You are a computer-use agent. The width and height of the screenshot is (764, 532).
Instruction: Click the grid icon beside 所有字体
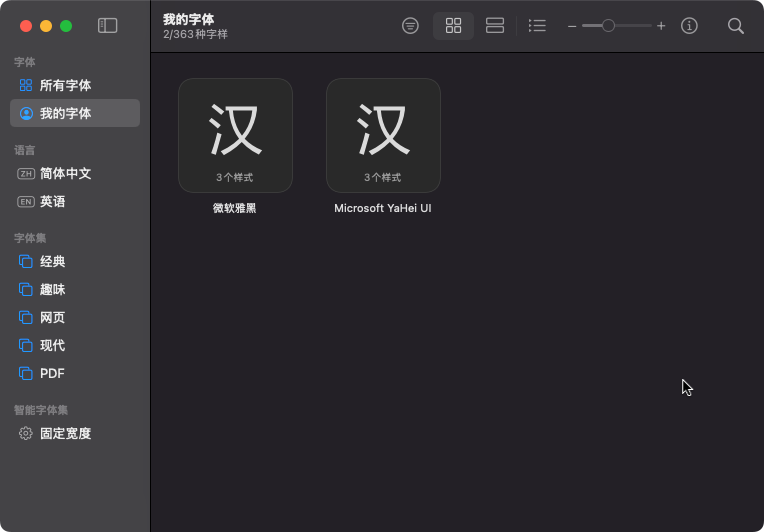(x=26, y=85)
